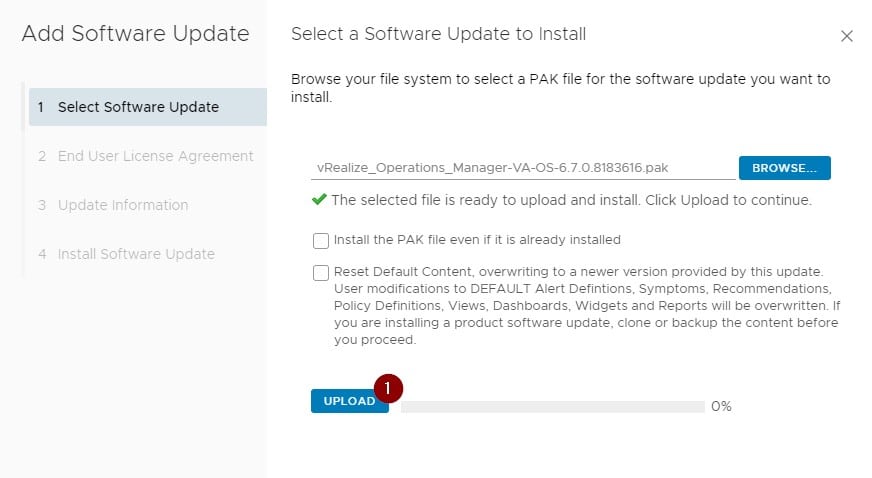Click the upload progress bar
This screenshot has width=872, height=478.
click(x=552, y=407)
